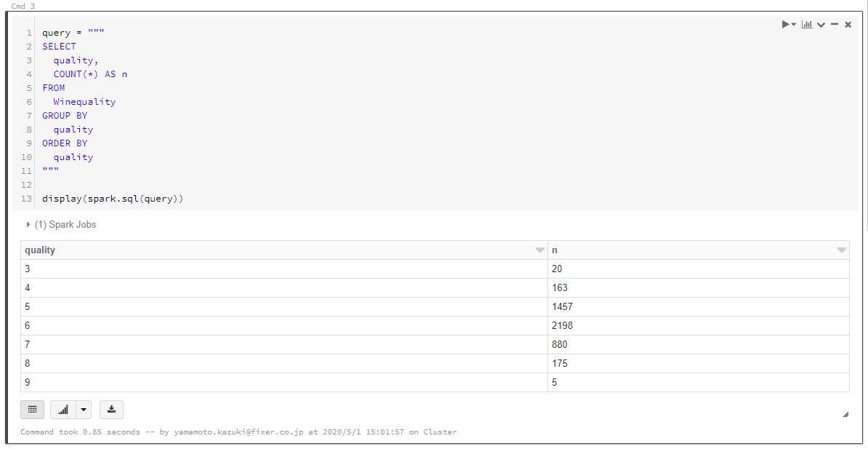This screenshot has width=868, height=449.
Task: Switch to table view of results
Action: [x=32, y=410]
